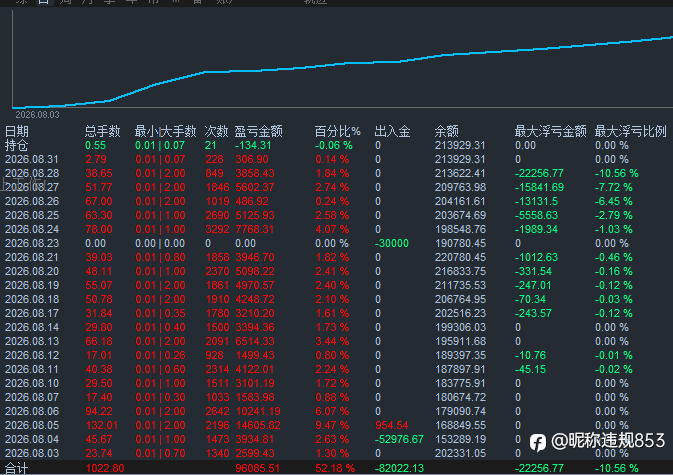The width and height of the screenshot is (673, 475).
Task: Select the 14605.82 profit on 2026.08.05
Action: click(258, 425)
